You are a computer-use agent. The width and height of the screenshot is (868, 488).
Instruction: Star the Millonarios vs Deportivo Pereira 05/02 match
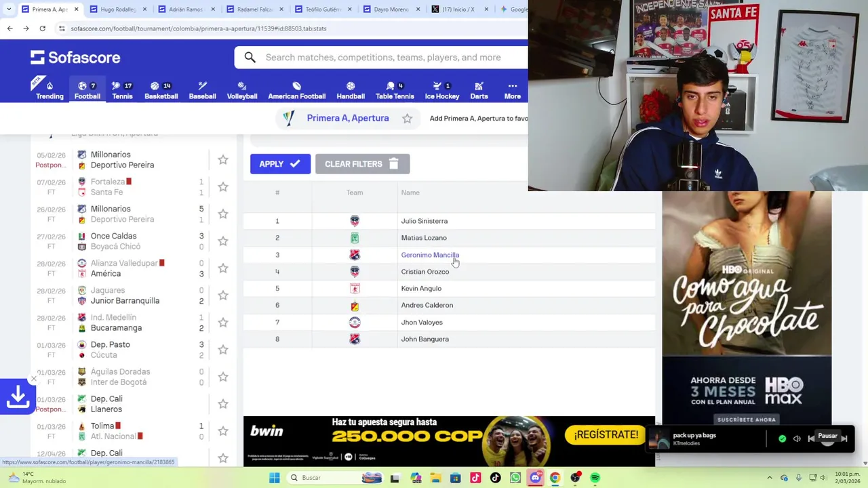pyautogui.click(x=223, y=160)
